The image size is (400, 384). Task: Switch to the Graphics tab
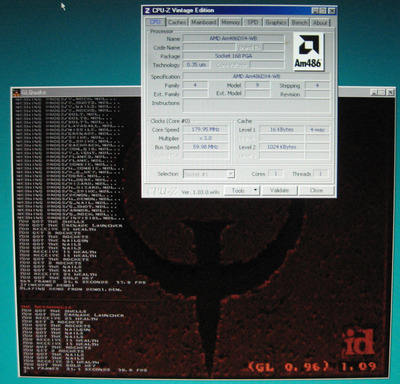(276, 22)
